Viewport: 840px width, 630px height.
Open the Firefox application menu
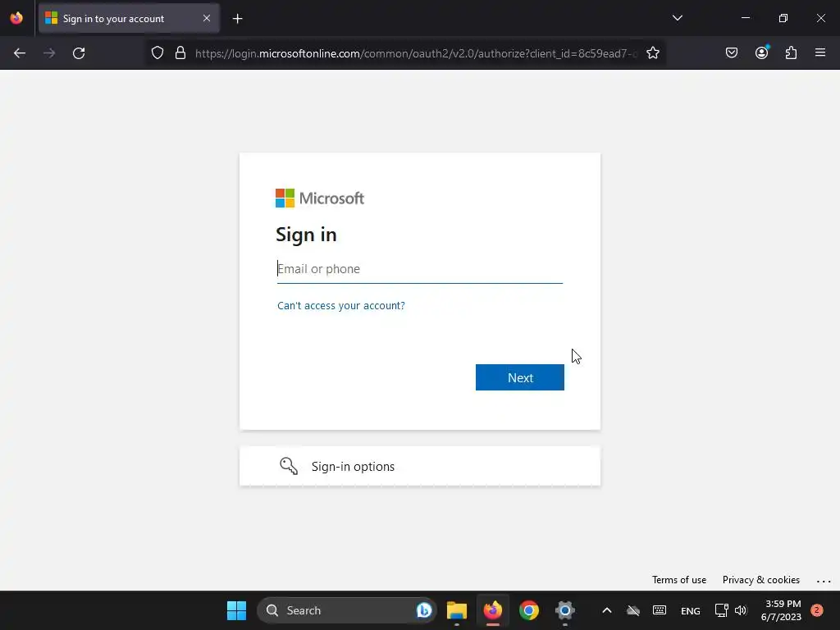point(820,53)
